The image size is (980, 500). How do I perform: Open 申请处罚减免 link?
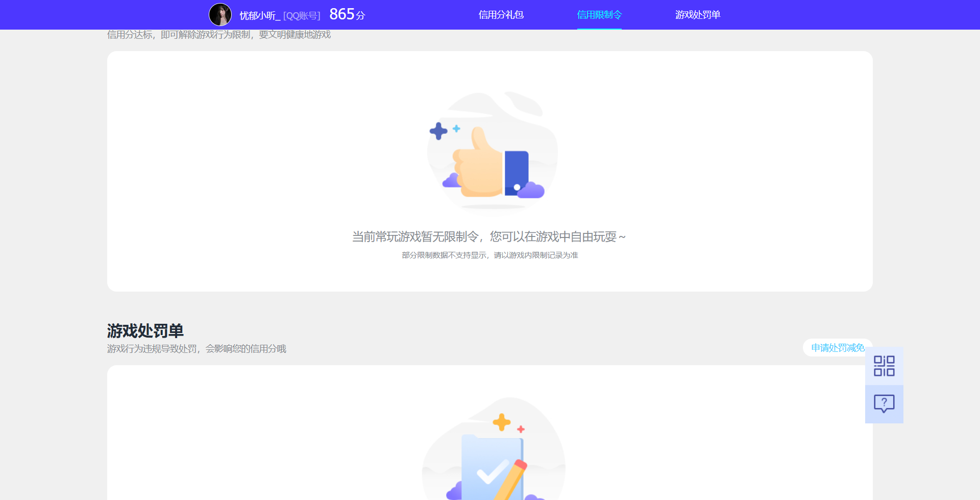pyautogui.click(x=838, y=347)
